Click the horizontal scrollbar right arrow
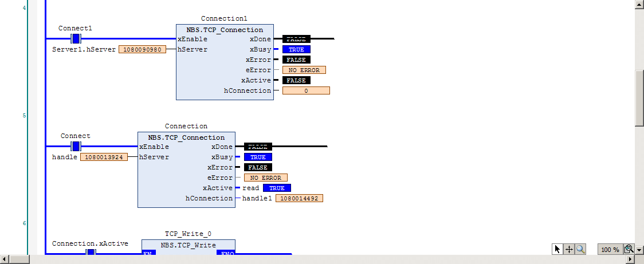Image resolution: width=644 pixels, height=264 pixels. click(630, 259)
